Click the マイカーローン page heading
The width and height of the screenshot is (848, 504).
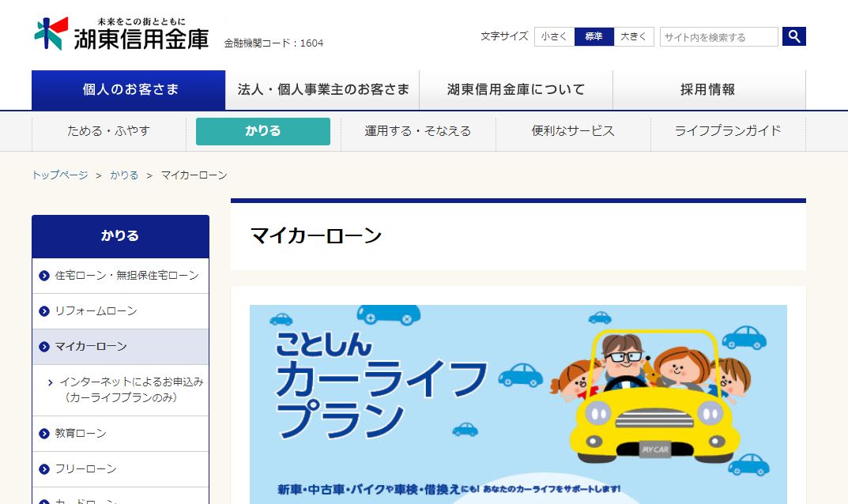click(316, 235)
